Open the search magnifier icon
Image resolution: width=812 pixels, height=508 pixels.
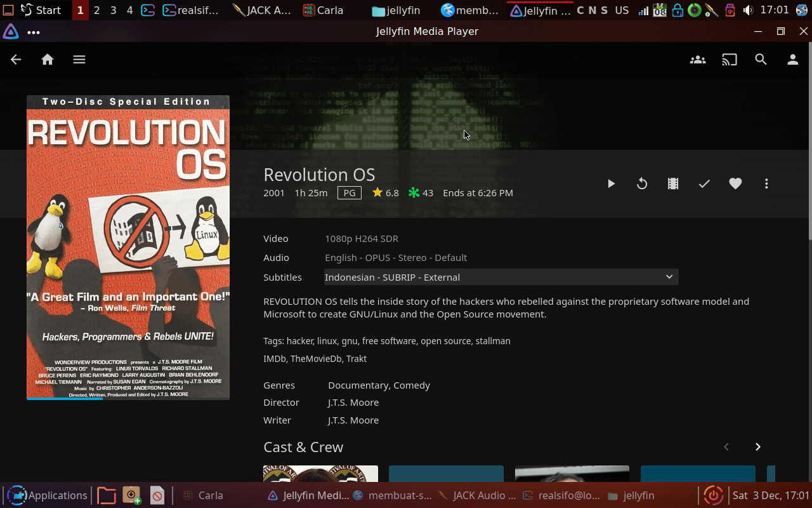point(761,60)
